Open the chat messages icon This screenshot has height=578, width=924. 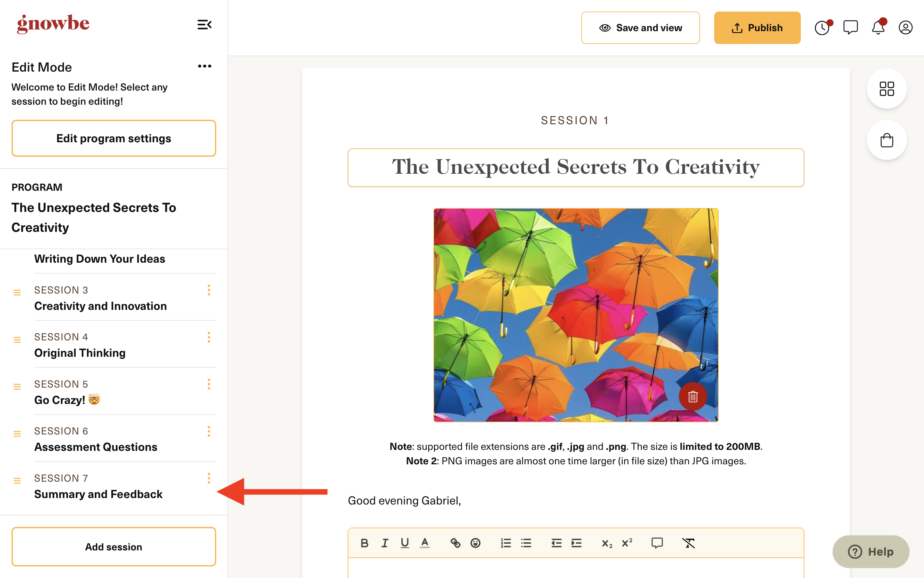(x=850, y=28)
